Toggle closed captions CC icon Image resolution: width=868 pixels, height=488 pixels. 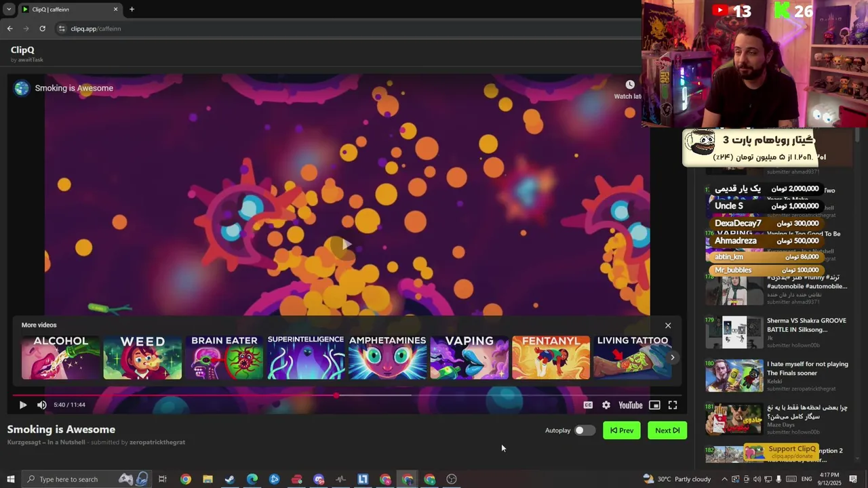pyautogui.click(x=588, y=405)
